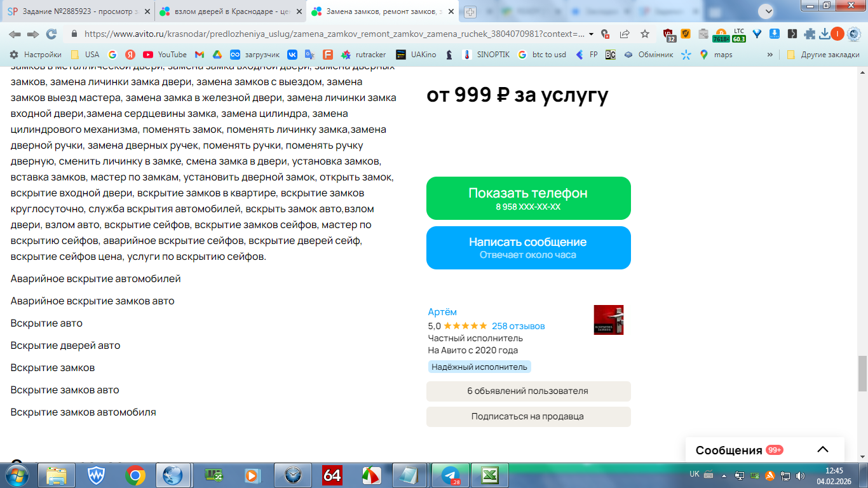The width and height of the screenshot is (868, 488).
Task: Click the five-star seller rating
Action: pyautogui.click(x=465, y=326)
